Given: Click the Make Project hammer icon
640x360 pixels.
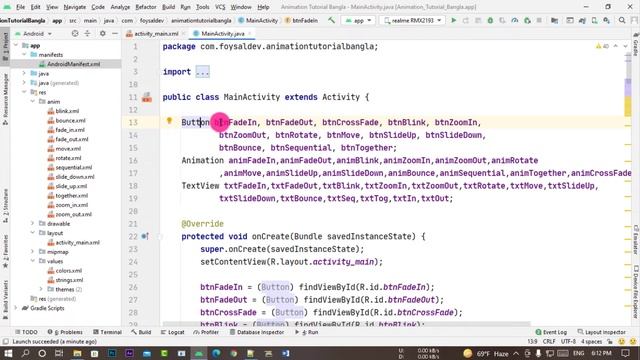Looking at the screenshot, I should pos(331,20).
